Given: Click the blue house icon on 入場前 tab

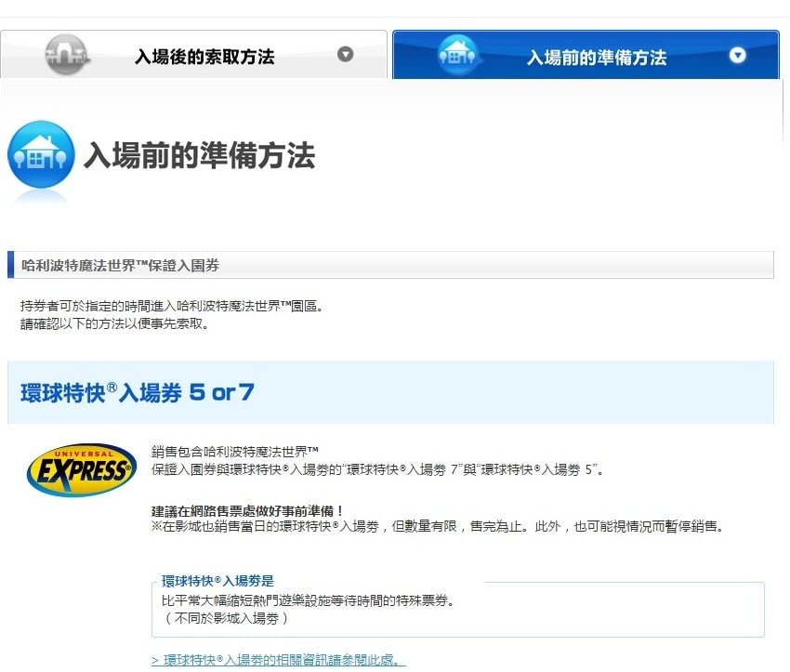Looking at the screenshot, I should (x=458, y=55).
